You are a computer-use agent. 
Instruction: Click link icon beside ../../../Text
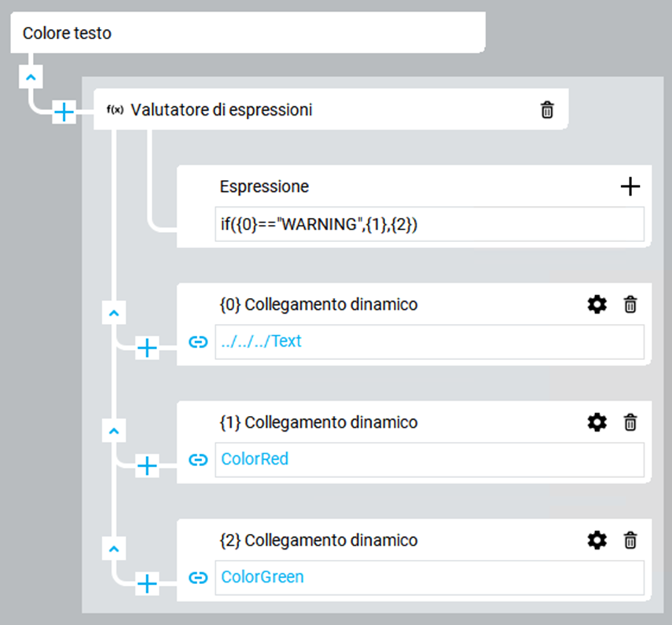point(198,342)
